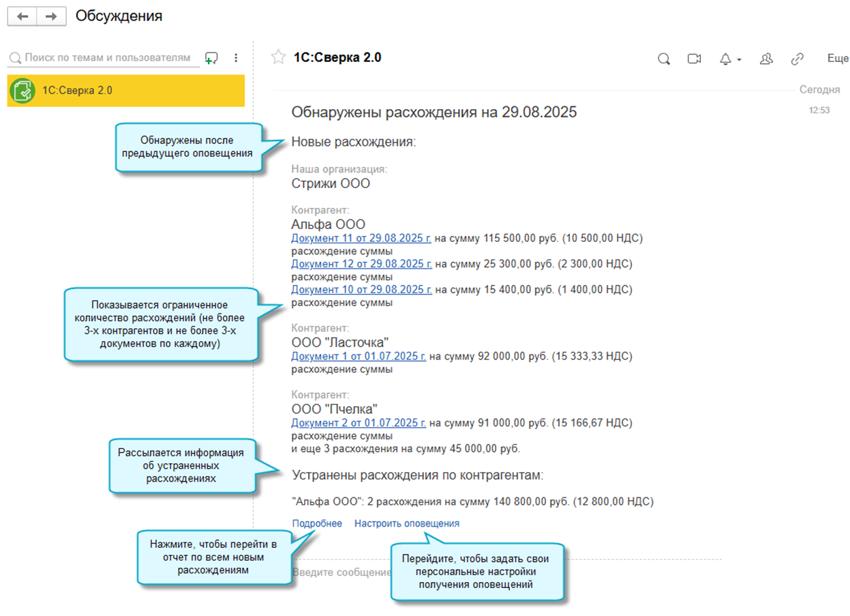The image size is (850, 616).
Task: Open Настроить оповещения settings link
Action: coord(406,523)
